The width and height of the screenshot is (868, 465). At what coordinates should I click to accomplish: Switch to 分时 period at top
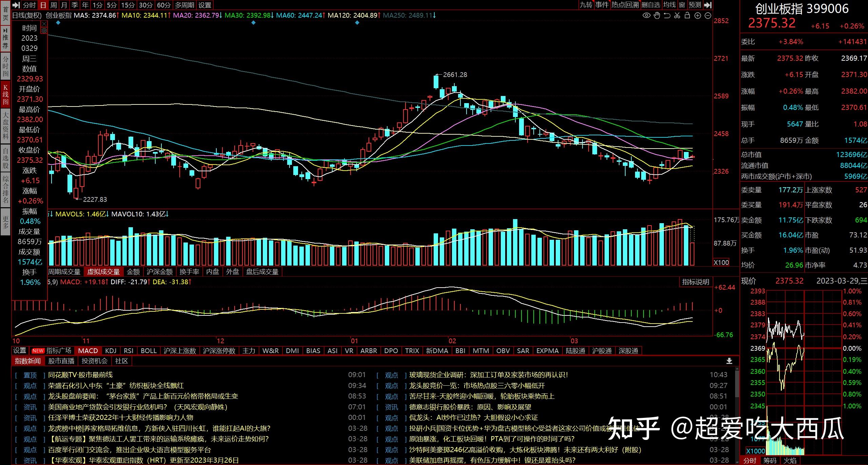coord(29,5)
